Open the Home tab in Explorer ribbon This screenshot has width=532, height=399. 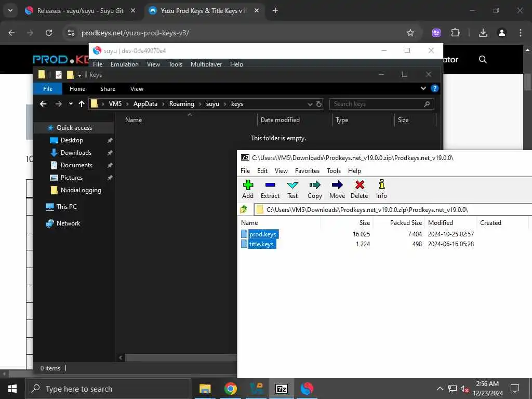coord(77,88)
